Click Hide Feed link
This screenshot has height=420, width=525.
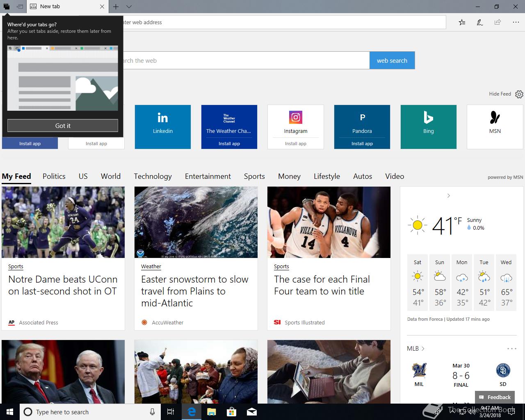(500, 94)
